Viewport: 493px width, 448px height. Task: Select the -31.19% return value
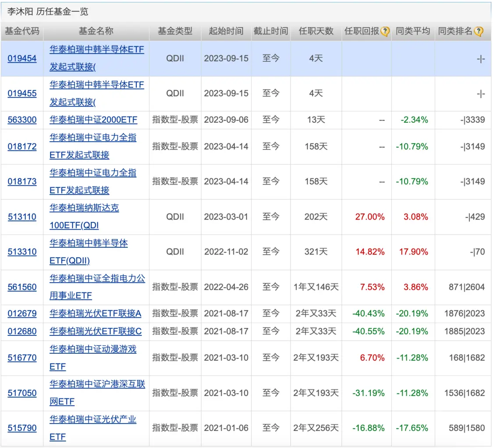click(369, 393)
